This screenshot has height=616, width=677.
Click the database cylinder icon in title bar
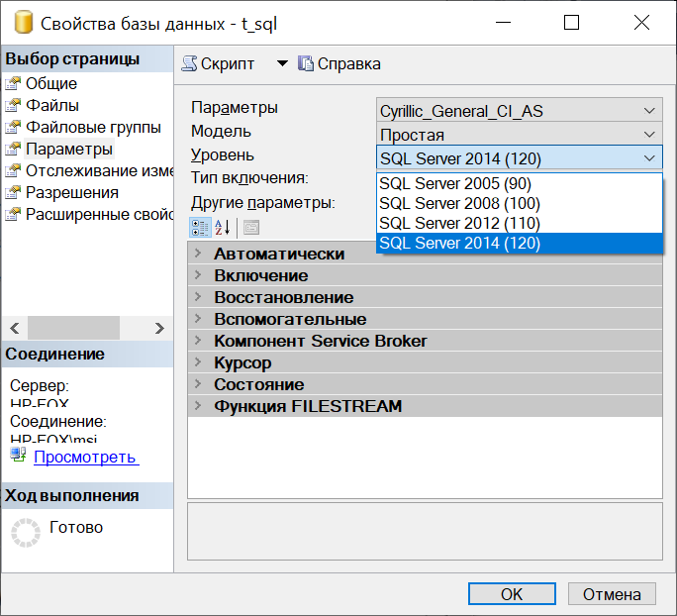pos(24,23)
